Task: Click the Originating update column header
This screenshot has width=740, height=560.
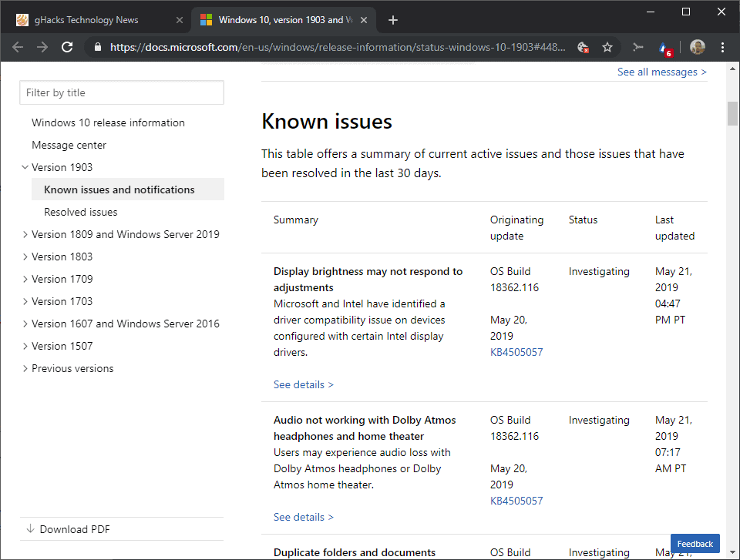Action: (516, 228)
